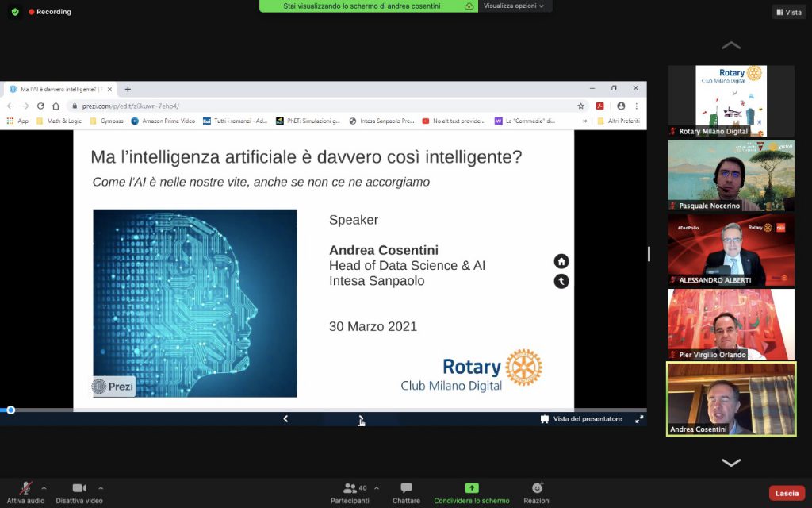Image resolution: width=812 pixels, height=508 pixels.
Task: Click the red PDF extension icon
Action: (599, 106)
